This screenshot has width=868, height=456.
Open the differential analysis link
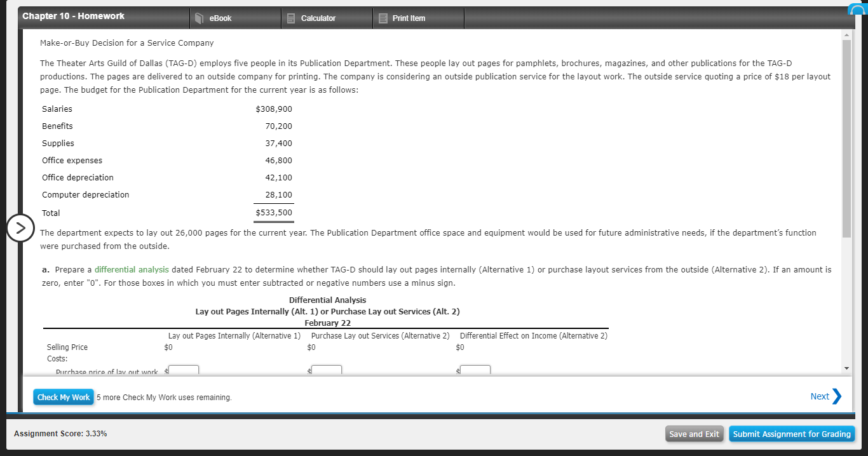click(132, 270)
